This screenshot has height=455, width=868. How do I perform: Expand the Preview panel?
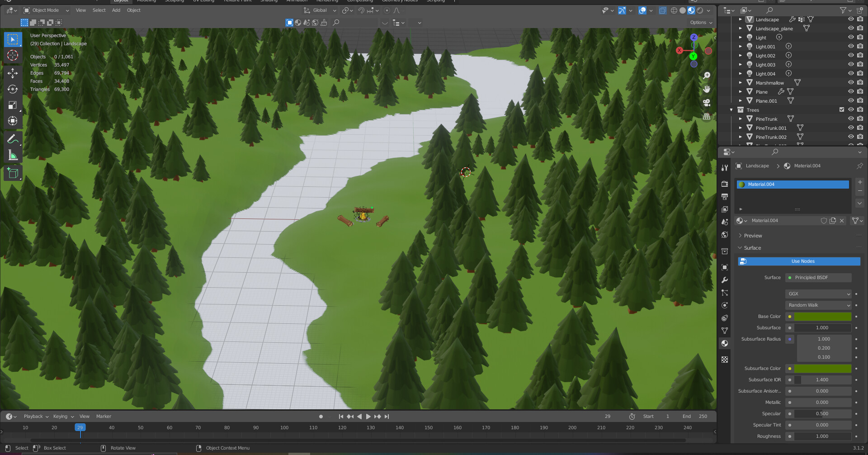point(753,236)
